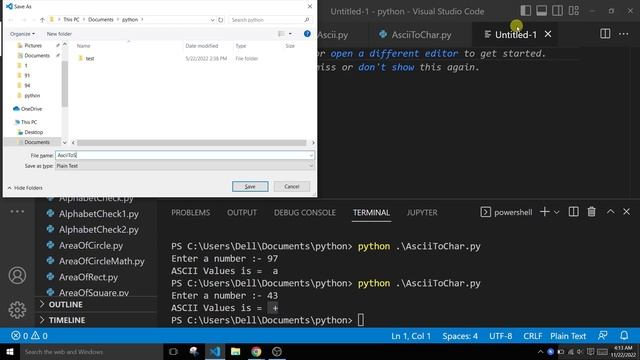Viewport: 640px width, 360px height.
Task: Close the terminal panel
Action: point(627,212)
